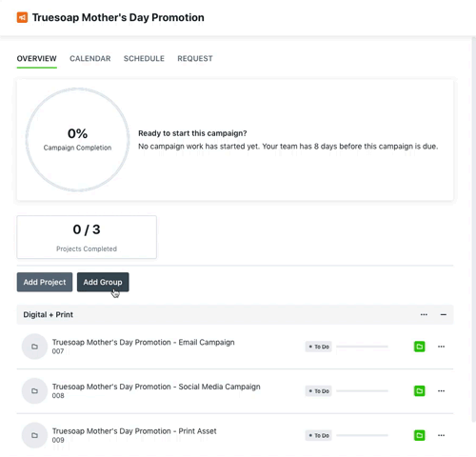Click the gray folder avatar for Email Campaign
This screenshot has width=476, height=457.
tap(34, 347)
